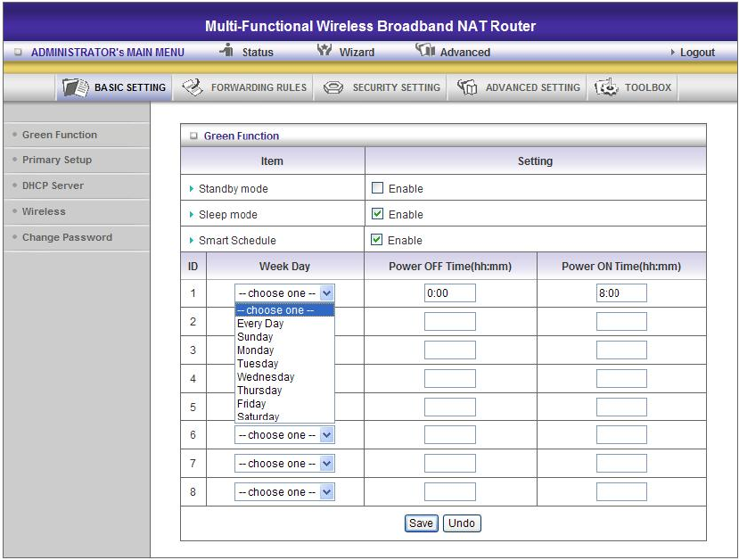Click the Status person icon
This screenshot has width=739, height=560.
click(x=226, y=51)
